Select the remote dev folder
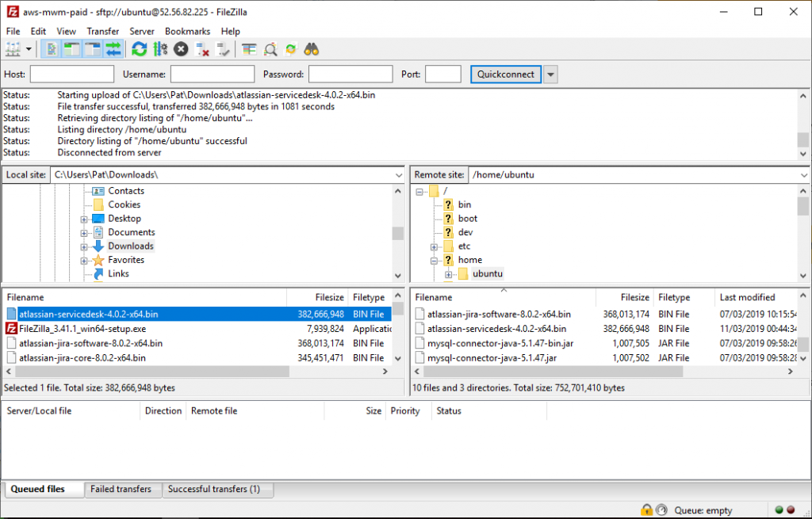Viewport: 812px width, 519px height. [465, 232]
